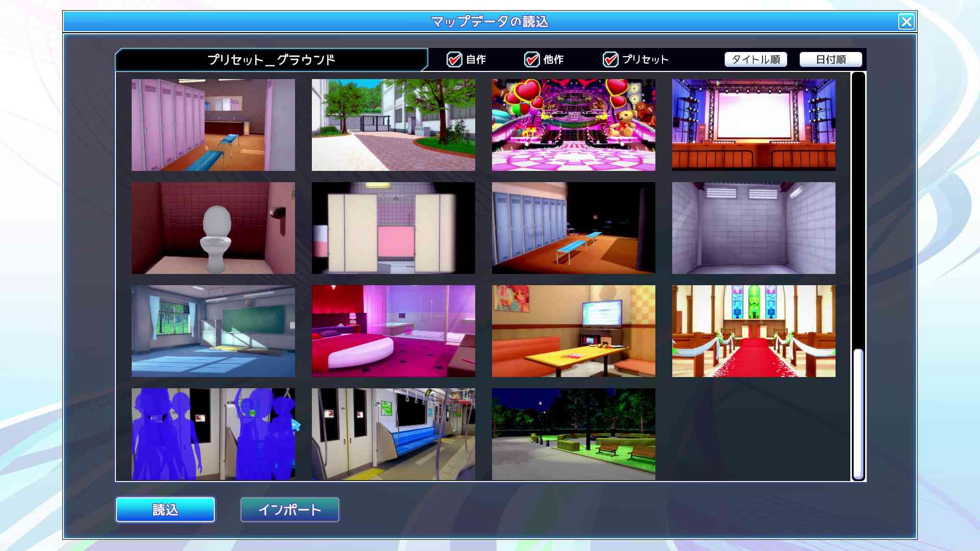Toggle the 自作 checkbox

pos(454,60)
